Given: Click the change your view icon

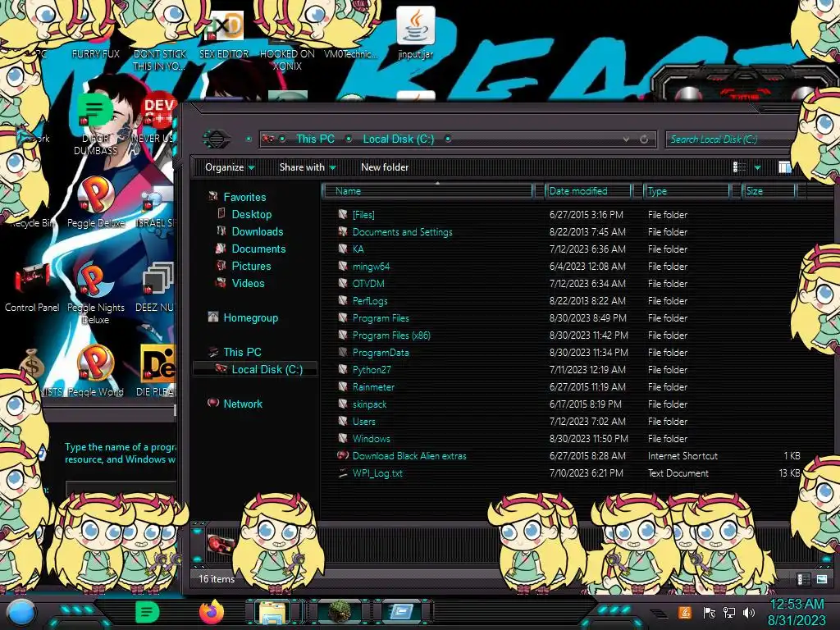Looking at the screenshot, I should [x=739, y=167].
